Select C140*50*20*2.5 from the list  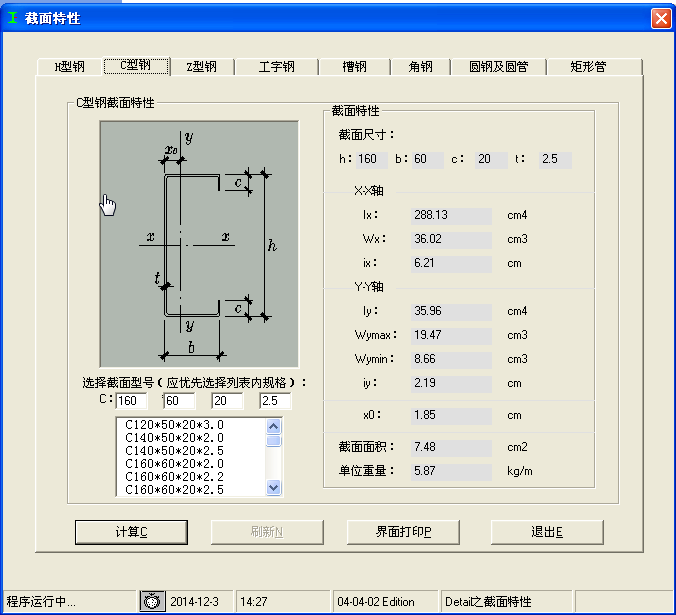click(x=192, y=451)
